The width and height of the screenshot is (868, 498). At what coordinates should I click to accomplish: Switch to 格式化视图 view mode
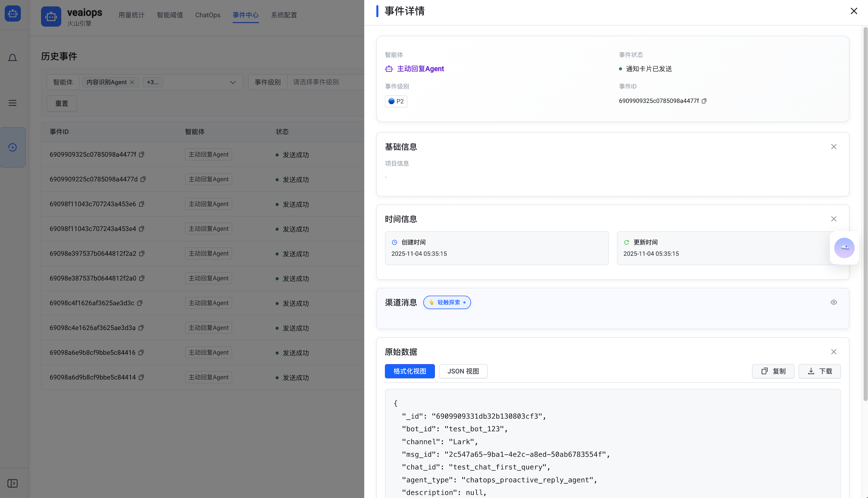pyautogui.click(x=409, y=371)
